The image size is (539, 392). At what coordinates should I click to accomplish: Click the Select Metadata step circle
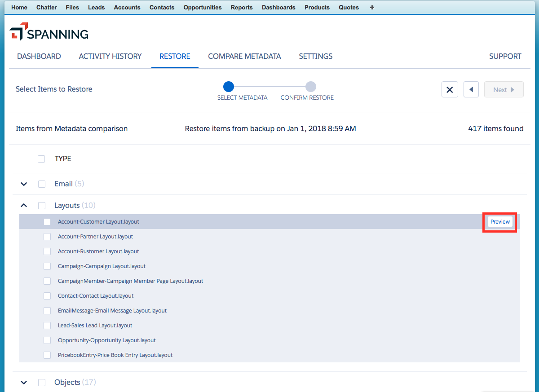(229, 87)
